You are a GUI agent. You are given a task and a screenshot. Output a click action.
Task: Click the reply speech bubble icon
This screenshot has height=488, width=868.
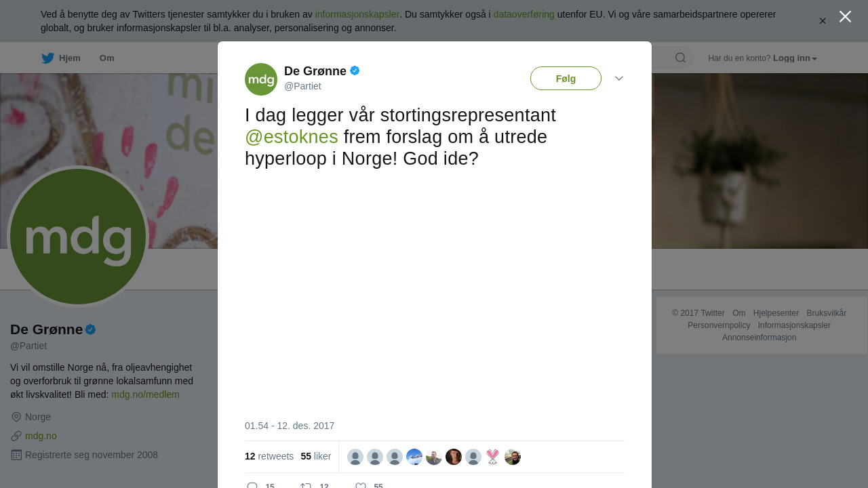pyautogui.click(x=252, y=485)
